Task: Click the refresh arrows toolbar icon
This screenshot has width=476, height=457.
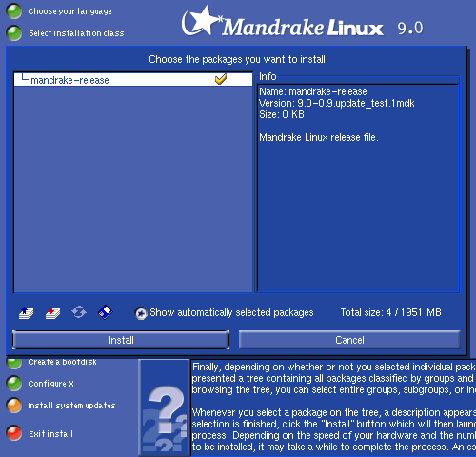Action: [x=79, y=312]
